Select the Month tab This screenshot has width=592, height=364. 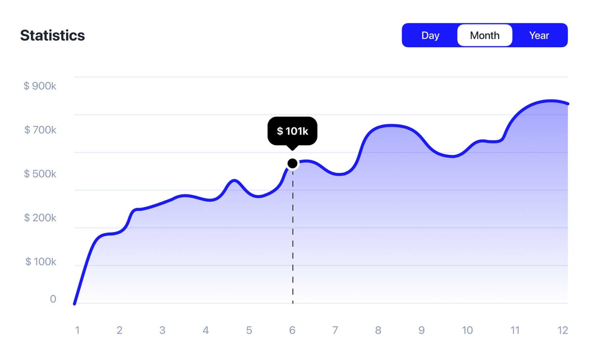click(x=484, y=35)
